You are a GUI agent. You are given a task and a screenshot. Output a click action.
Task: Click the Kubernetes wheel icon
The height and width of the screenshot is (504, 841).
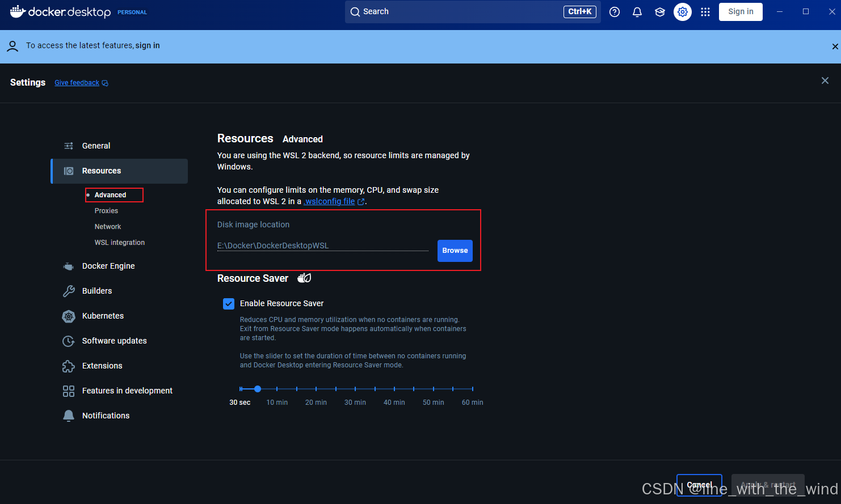(69, 316)
